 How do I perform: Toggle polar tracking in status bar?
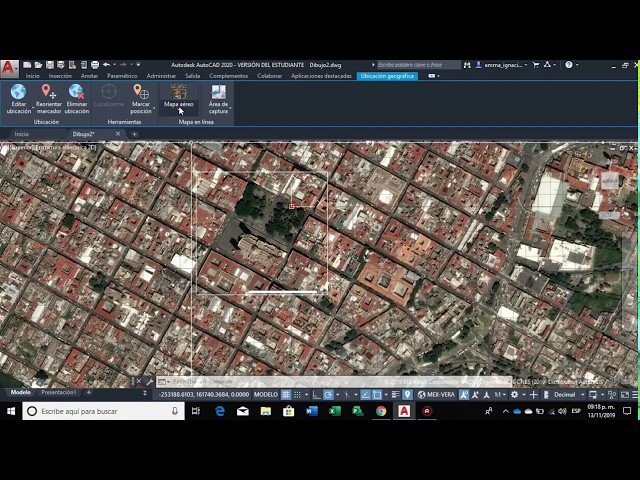pos(328,395)
